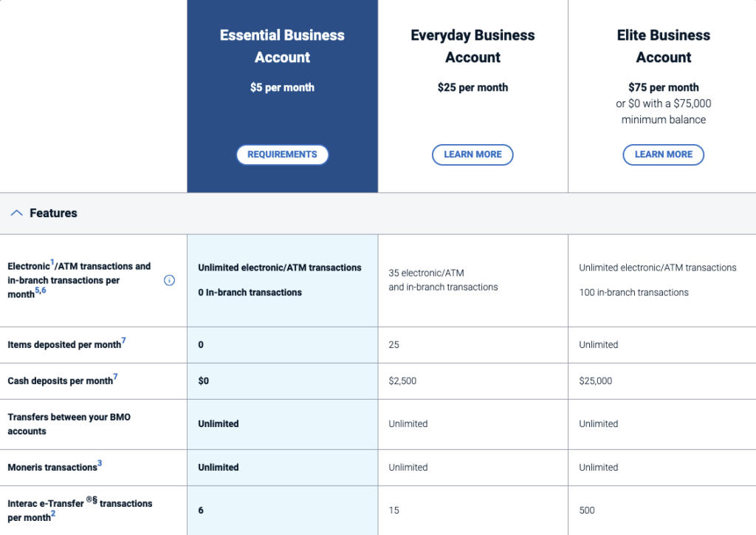Click the Features section title text

[x=53, y=213]
